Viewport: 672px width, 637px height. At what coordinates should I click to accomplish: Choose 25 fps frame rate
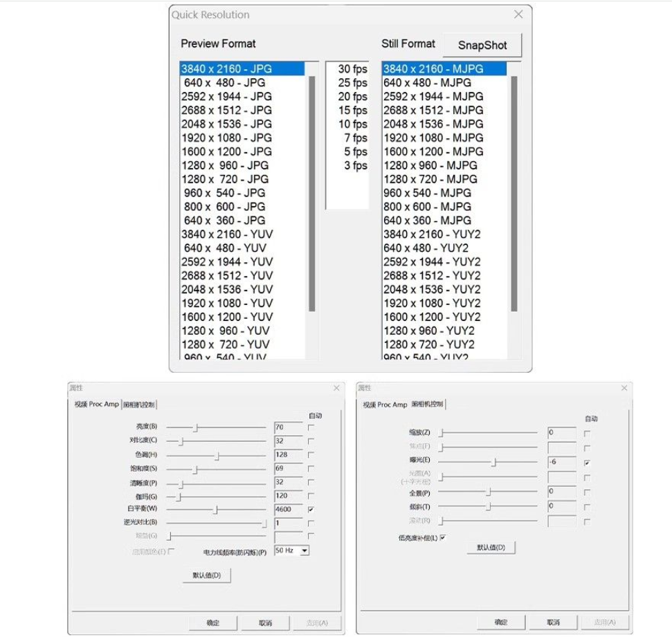click(x=347, y=83)
